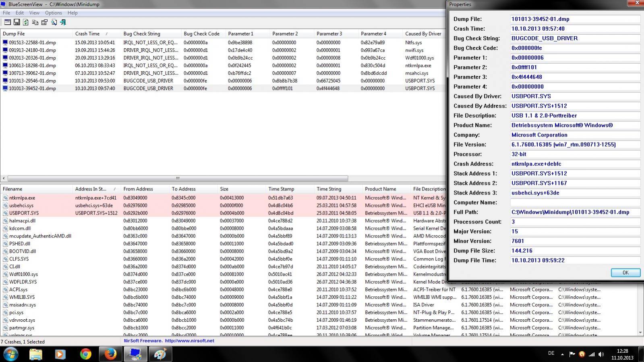Screen dimensions: 644x362
Task: Click the Find (magnifier) toolbar icon
Action: pos(54,23)
